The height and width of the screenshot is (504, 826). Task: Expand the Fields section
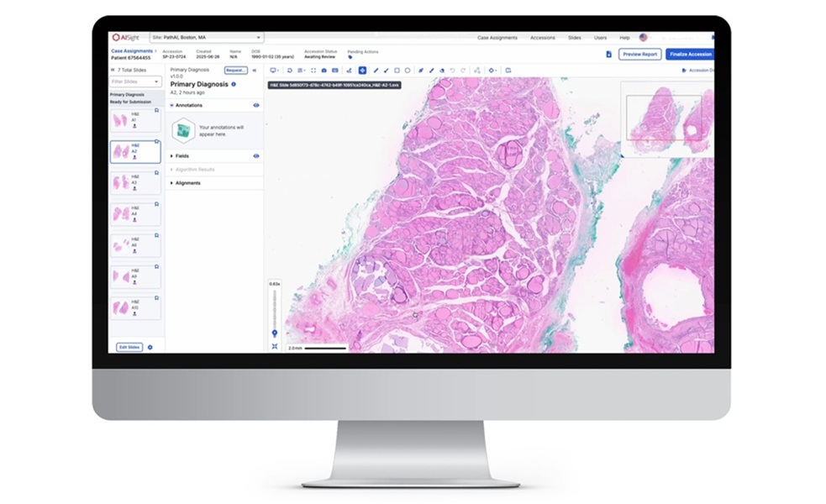(171, 156)
